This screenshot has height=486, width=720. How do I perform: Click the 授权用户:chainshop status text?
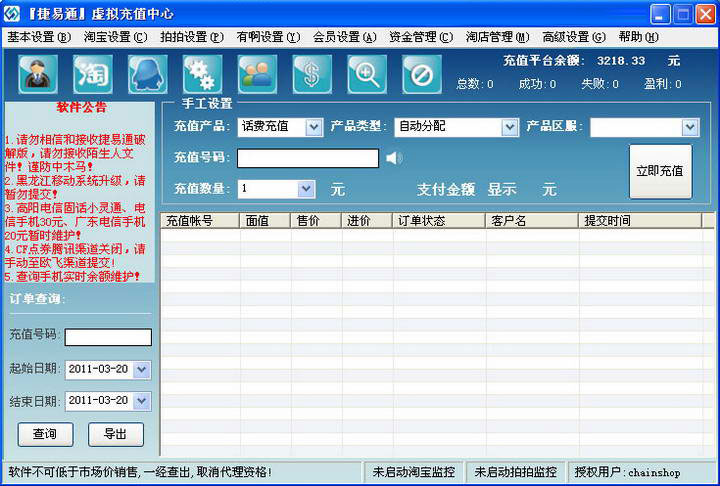(627, 472)
